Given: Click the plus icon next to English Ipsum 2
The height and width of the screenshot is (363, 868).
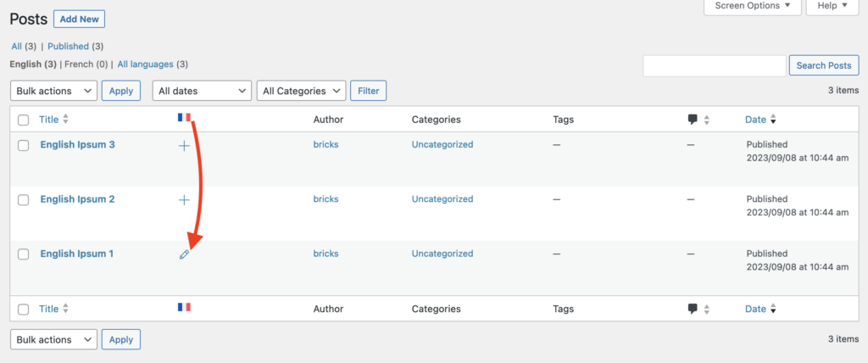Looking at the screenshot, I should (x=184, y=200).
